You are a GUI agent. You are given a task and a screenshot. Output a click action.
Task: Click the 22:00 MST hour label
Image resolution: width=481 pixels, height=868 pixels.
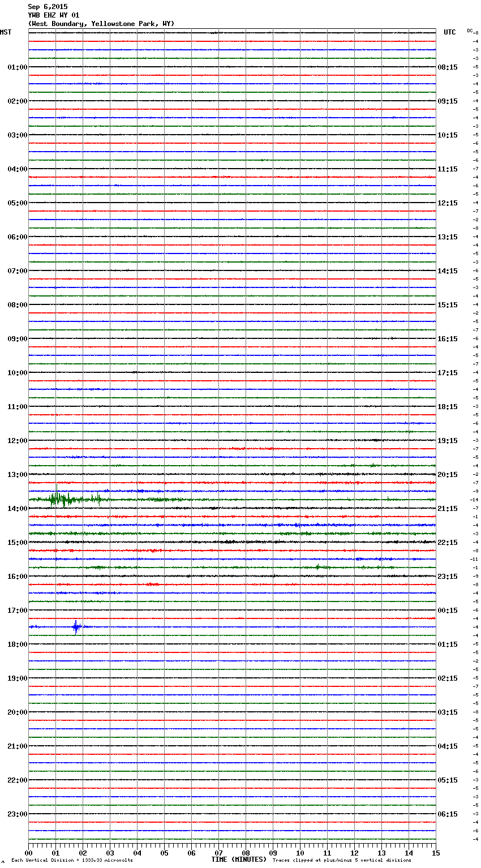[18, 780]
